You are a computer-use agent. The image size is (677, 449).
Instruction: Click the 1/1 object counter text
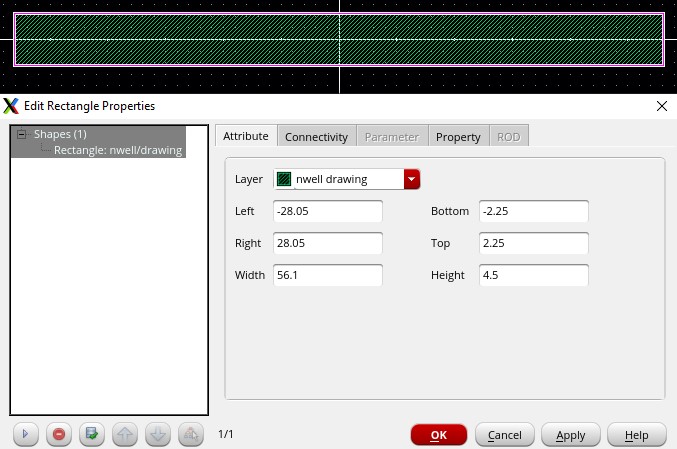tap(225, 434)
